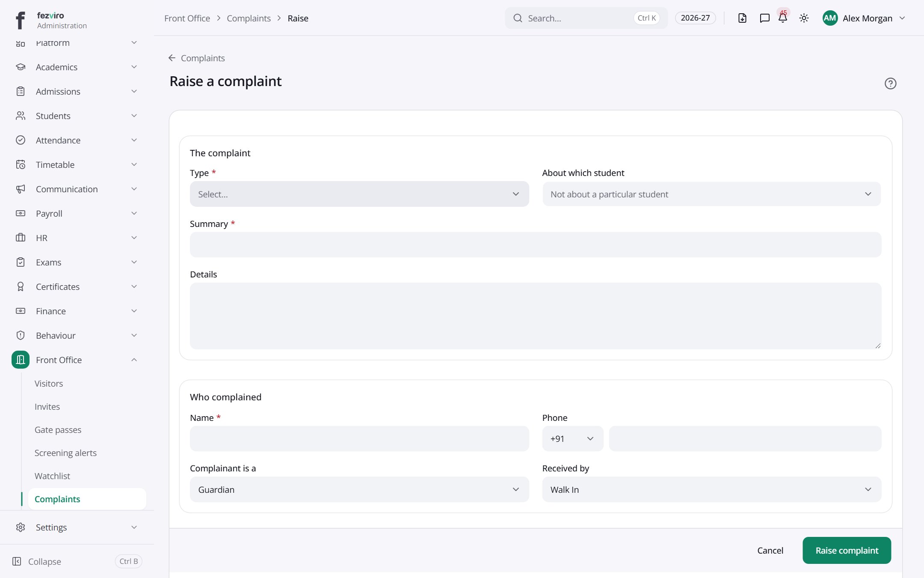Click into the Details text area
This screenshot has height=578, width=924.
[x=536, y=316]
